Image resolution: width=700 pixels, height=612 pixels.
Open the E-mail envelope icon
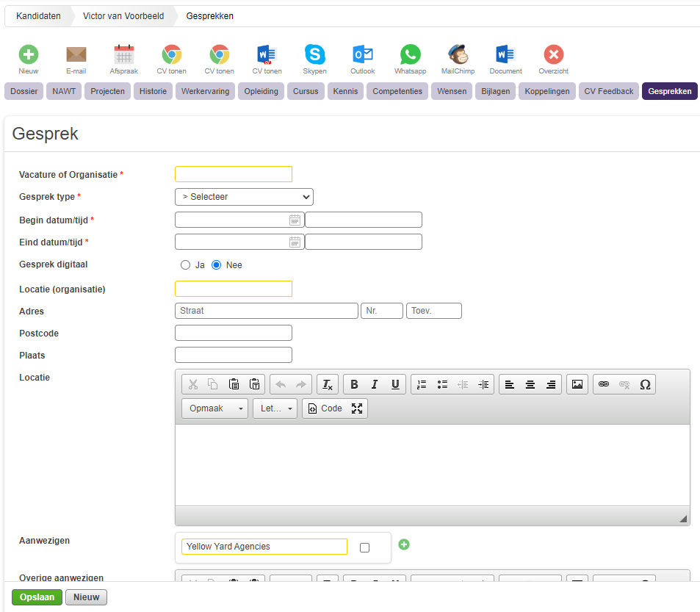coord(76,54)
